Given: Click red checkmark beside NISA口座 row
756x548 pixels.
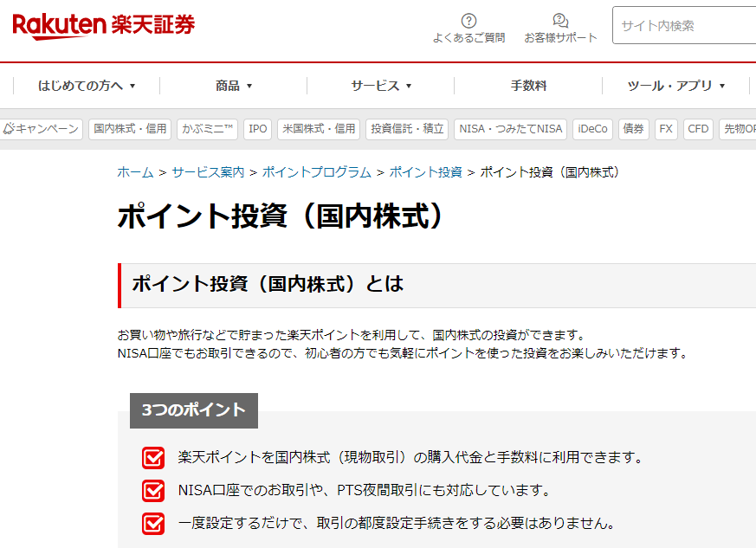Looking at the screenshot, I should tap(153, 491).
